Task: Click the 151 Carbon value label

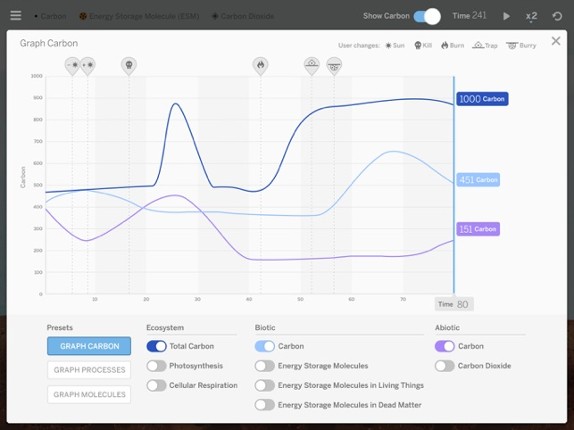Action: pos(478,229)
